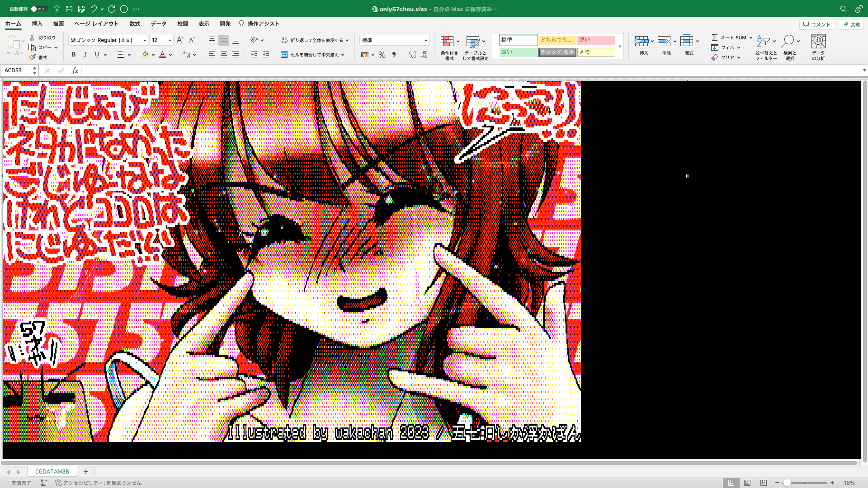The width and height of the screenshot is (868, 488).
Task: Click the ペースト clipboard icon
Action: point(14,42)
